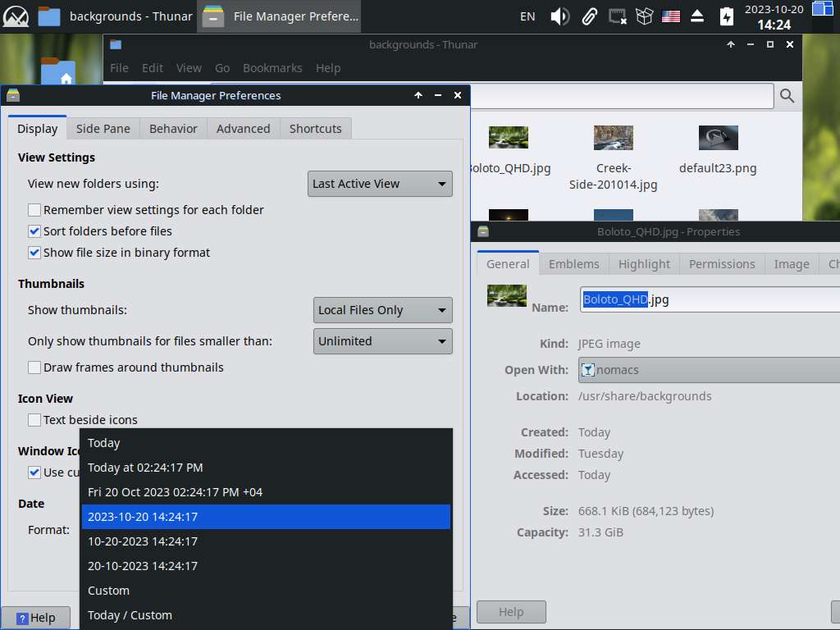The height and width of the screenshot is (630, 840).
Task: Switch to the Side Pane tab
Action: click(x=103, y=129)
